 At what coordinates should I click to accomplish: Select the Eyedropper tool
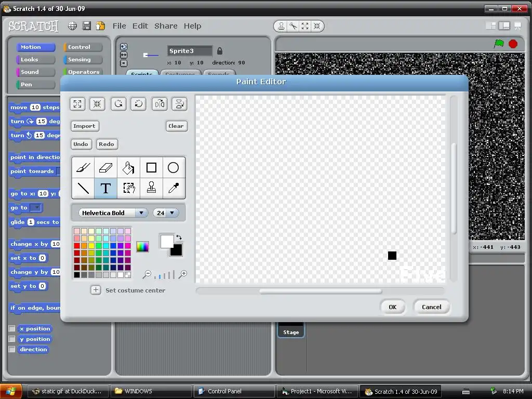click(x=174, y=188)
